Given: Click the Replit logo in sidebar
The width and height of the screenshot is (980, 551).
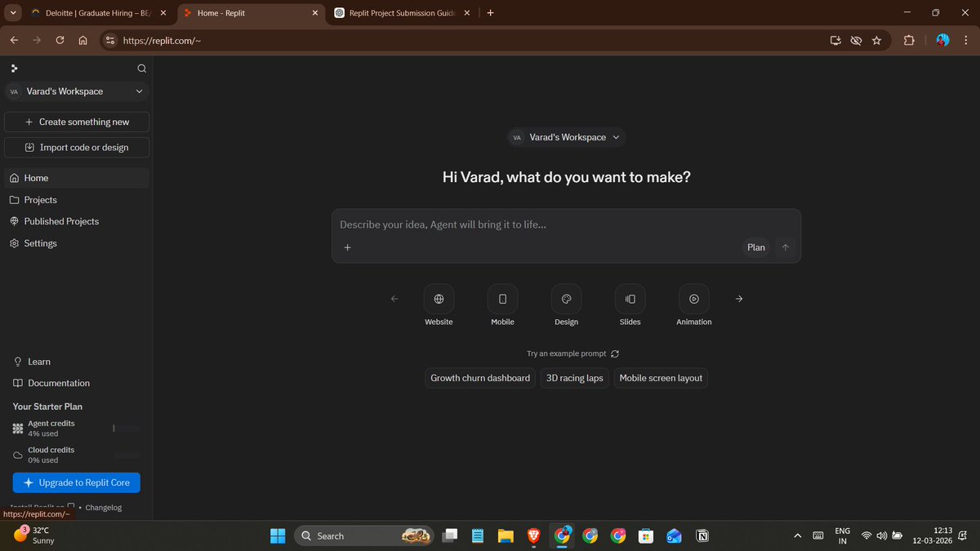Looking at the screenshot, I should click(x=14, y=69).
